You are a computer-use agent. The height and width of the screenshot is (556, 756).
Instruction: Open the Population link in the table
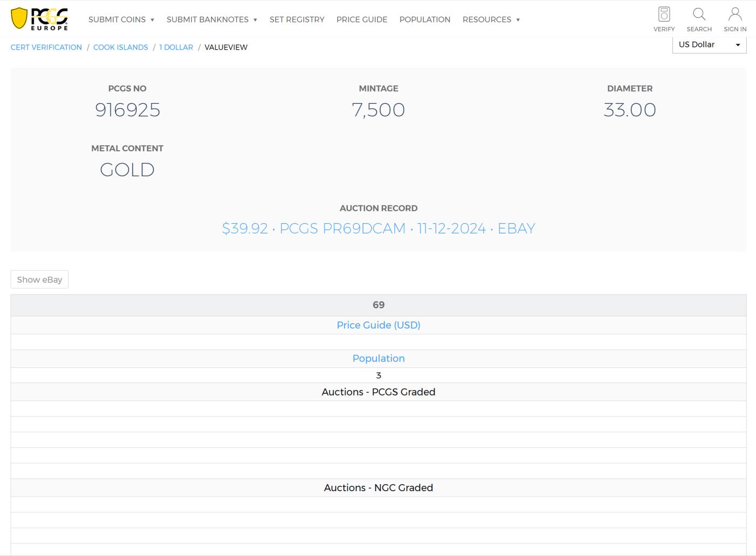378,359
